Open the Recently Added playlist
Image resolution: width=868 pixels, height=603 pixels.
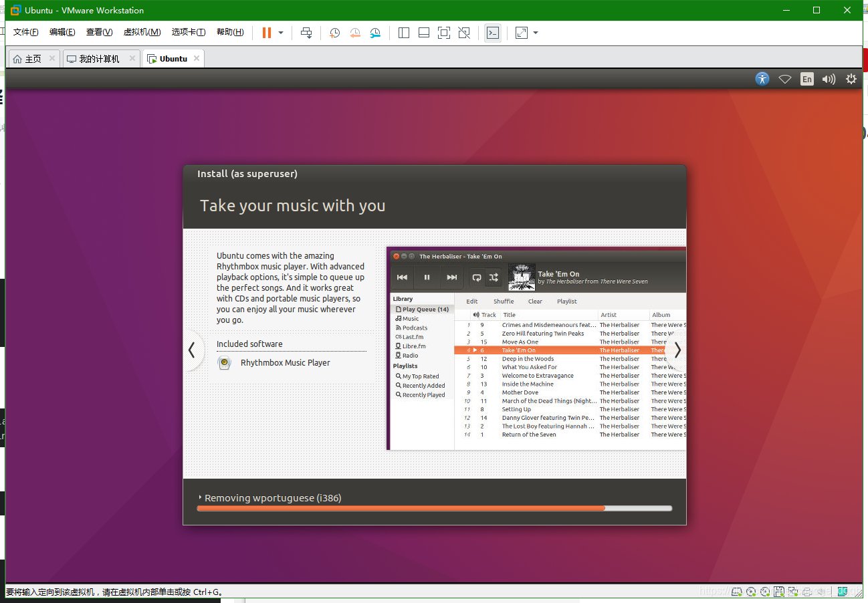pyautogui.click(x=420, y=386)
